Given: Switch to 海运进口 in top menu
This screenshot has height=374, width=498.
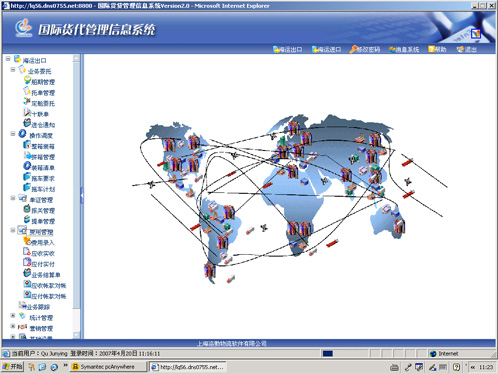Looking at the screenshot, I should [x=326, y=50].
